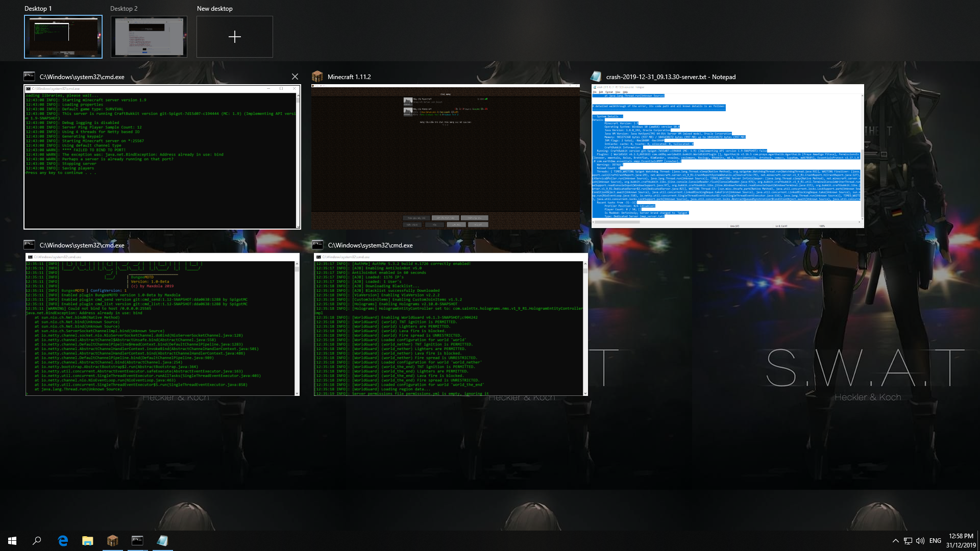The image size is (980, 551).
Task: Select top-left cmd.exe window preview
Action: pyautogui.click(x=162, y=157)
